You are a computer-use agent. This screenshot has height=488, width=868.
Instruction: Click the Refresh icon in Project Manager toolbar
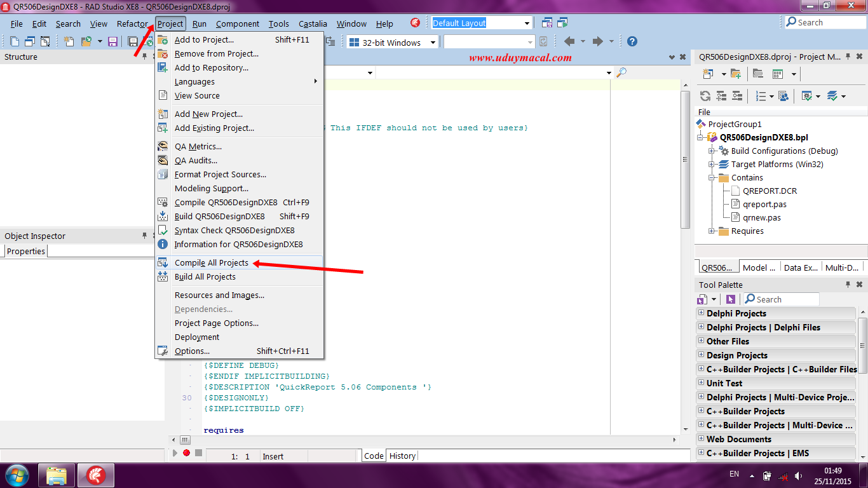pyautogui.click(x=705, y=96)
